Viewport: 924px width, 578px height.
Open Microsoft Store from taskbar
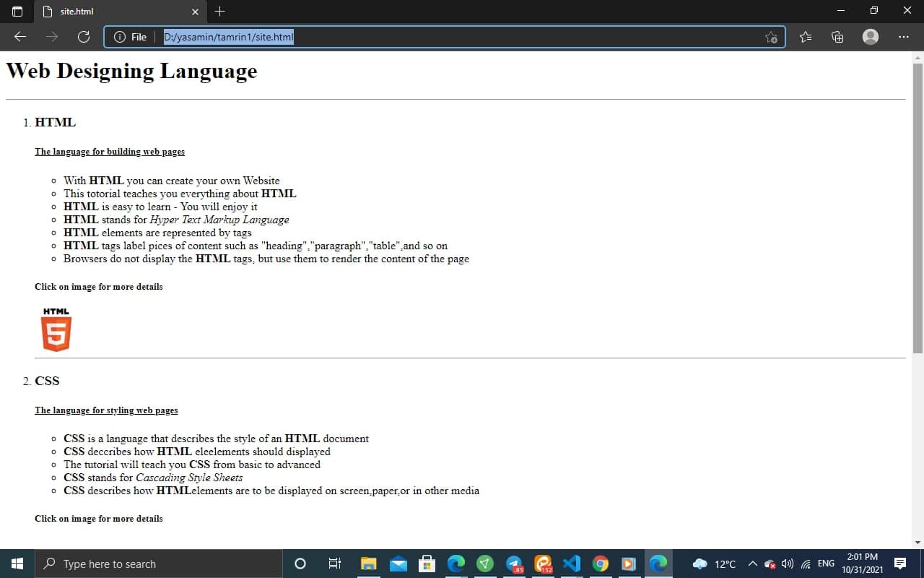click(427, 564)
